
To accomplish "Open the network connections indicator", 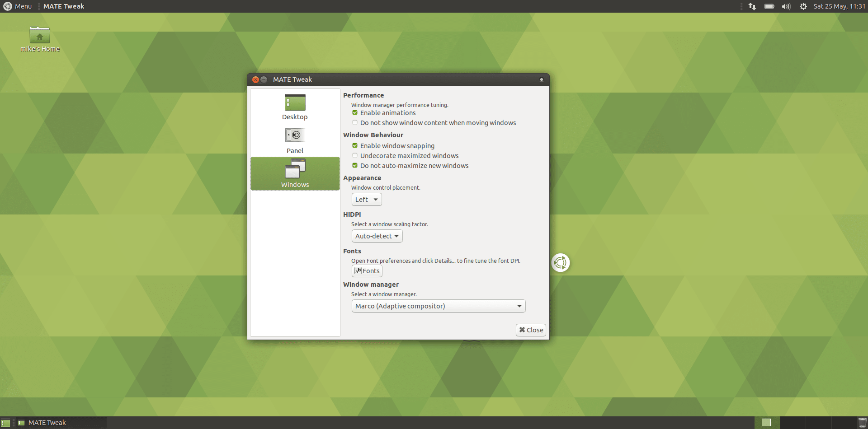I will pos(752,6).
